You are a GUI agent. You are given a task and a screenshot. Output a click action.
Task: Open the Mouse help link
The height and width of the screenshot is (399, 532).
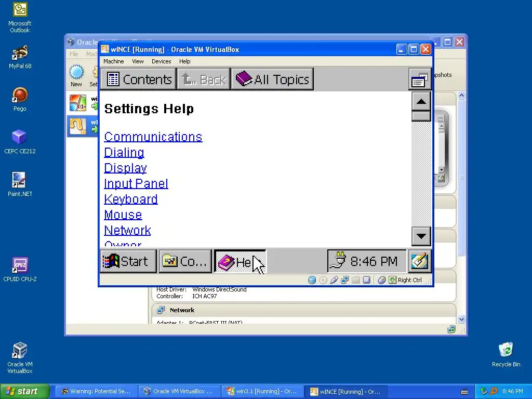click(123, 215)
